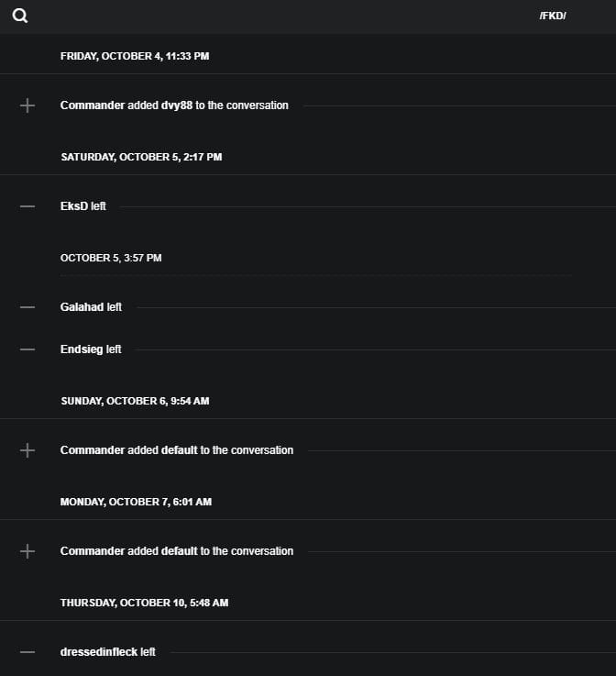Image resolution: width=616 pixels, height=676 pixels.
Task: Click the Endsieg left event text
Action: coord(91,349)
